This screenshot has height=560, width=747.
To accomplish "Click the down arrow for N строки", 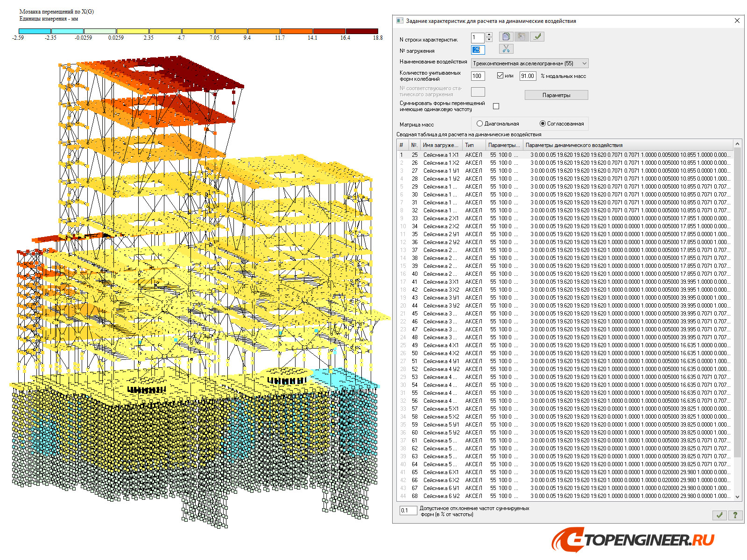I will (489, 39).
